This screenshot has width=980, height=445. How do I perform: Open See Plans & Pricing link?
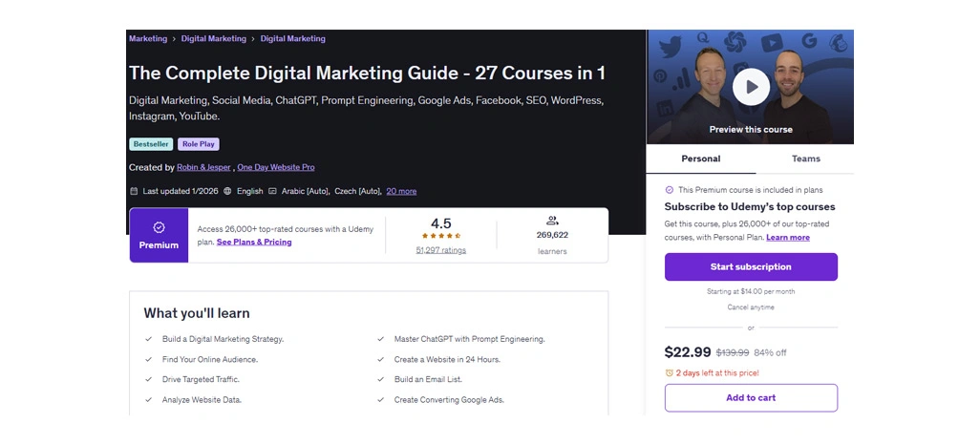pyautogui.click(x=254, y=243)
